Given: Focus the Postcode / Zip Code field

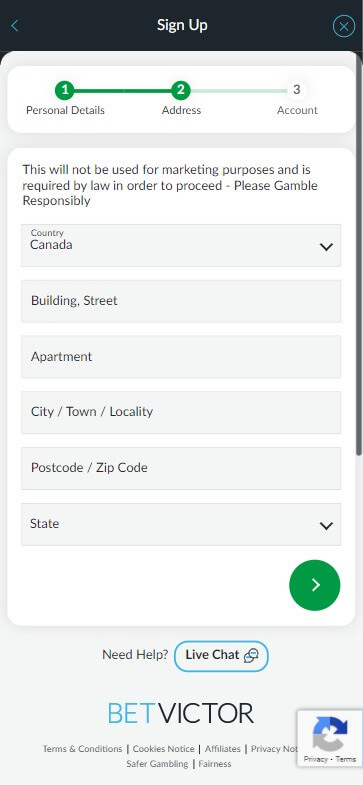Looking at the screenshot, I should pos(181,469).
